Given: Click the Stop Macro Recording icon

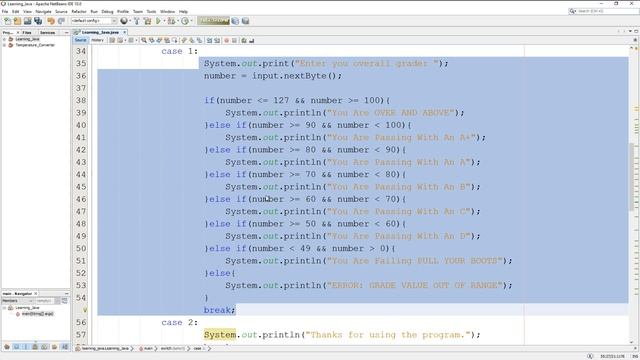Looking at the screenshot, I should point(234,40).
